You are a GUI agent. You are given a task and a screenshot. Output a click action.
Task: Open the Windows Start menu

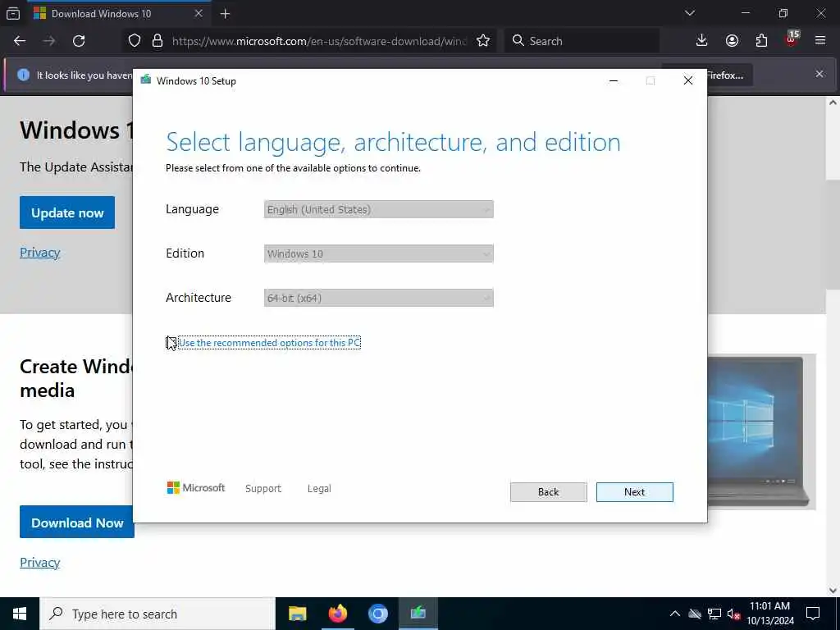(20, 614)
